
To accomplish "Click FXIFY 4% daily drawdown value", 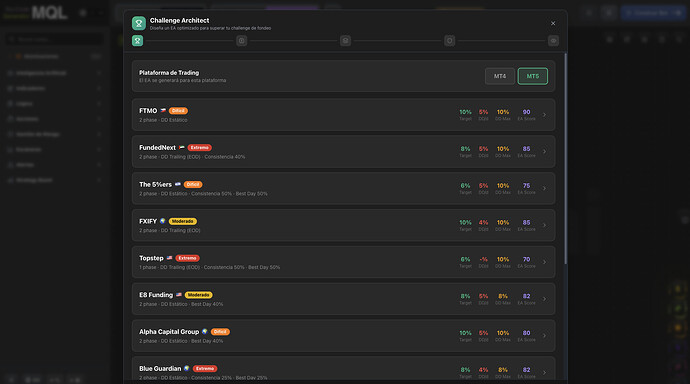I will 483,223.
